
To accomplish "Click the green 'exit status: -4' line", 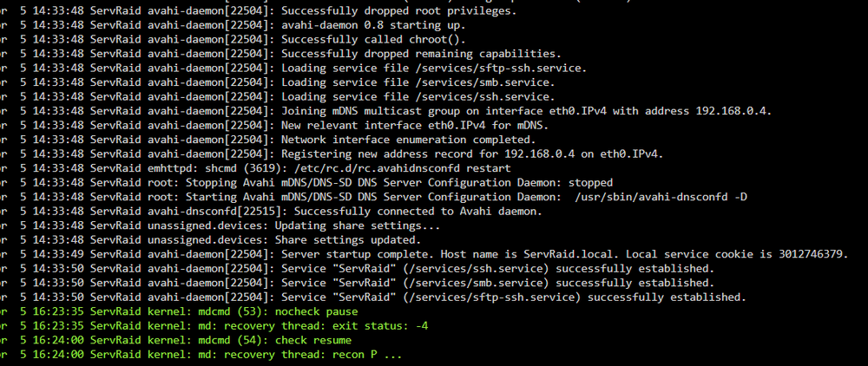I will click(214, 325).
